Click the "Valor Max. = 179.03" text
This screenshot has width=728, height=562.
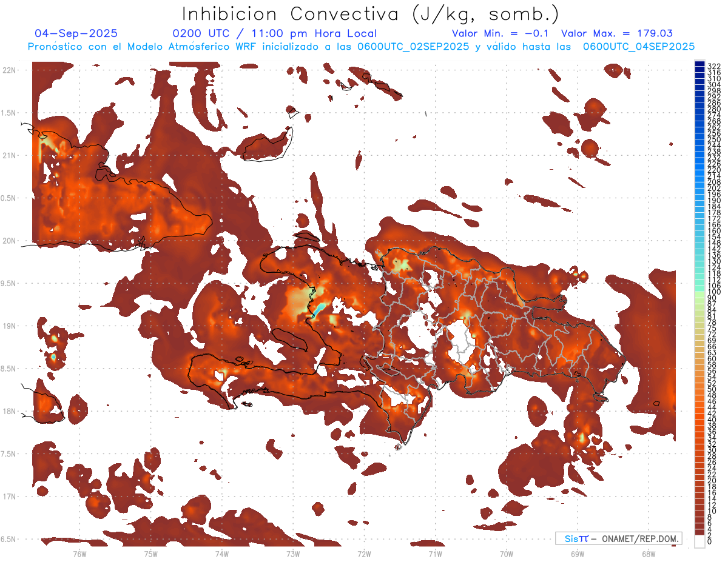[617, 33]
